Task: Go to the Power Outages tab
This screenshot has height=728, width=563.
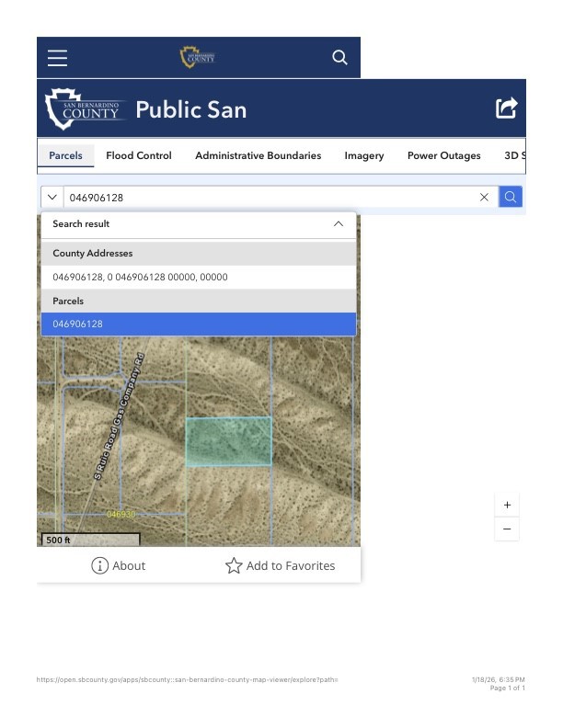Action: pyautogui.click(x=443, y=155)
